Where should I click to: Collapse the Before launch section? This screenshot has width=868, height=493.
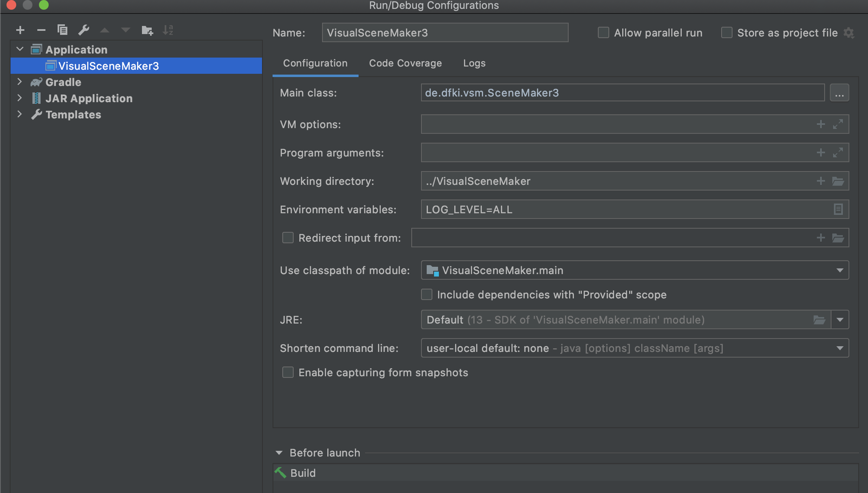coord(279,452)
